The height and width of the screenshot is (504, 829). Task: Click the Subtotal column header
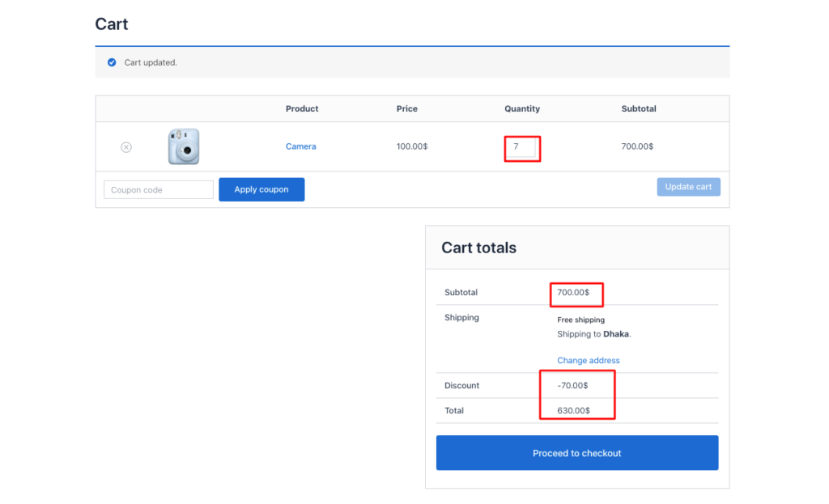click(x=638, y=108)
